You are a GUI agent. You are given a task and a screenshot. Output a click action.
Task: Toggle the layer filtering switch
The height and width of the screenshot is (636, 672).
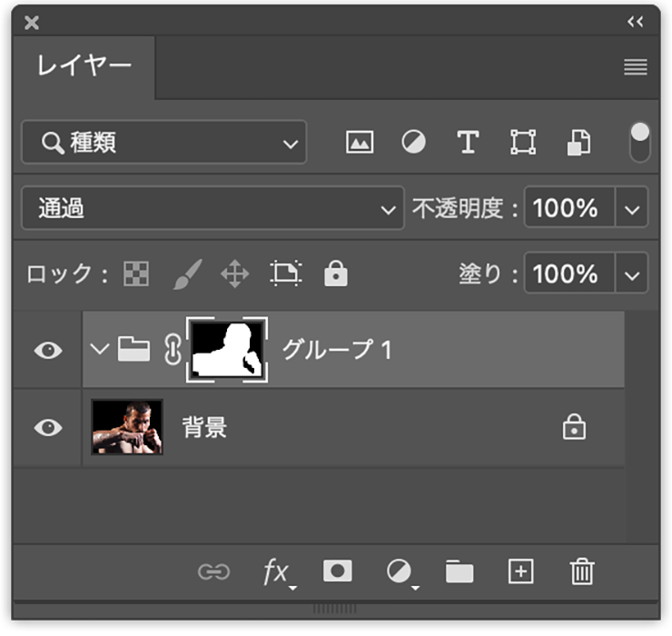click(x=640, y=143)
